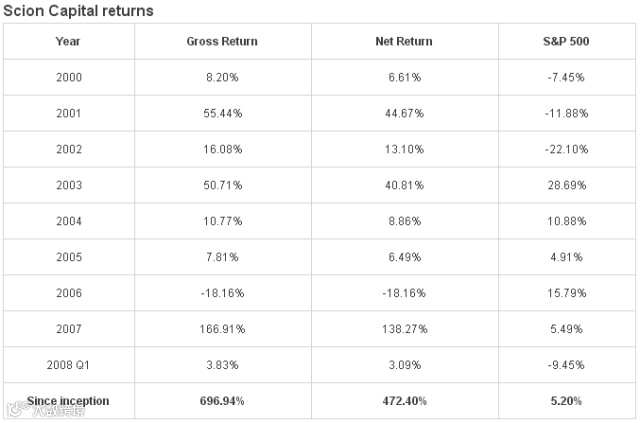The height and width of the screenshot is (423, 640).
Task: Click the 2007 gross return 166.91% cell
Action: (222, 329)
